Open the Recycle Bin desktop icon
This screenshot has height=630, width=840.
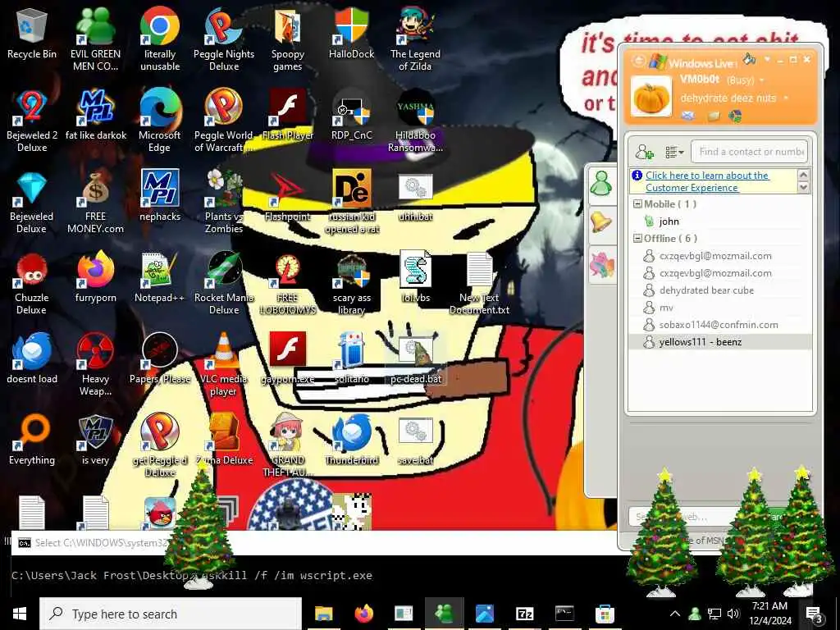(x=32, y=33)
